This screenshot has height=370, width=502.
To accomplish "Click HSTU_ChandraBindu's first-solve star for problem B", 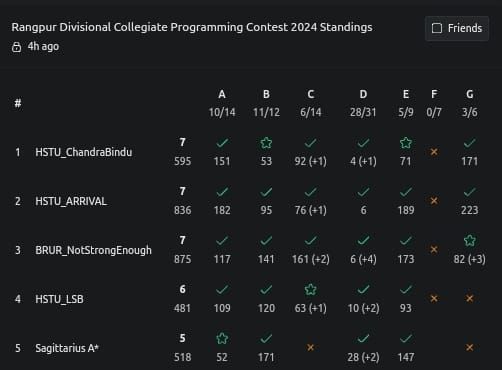I will (x=266, y=143).
